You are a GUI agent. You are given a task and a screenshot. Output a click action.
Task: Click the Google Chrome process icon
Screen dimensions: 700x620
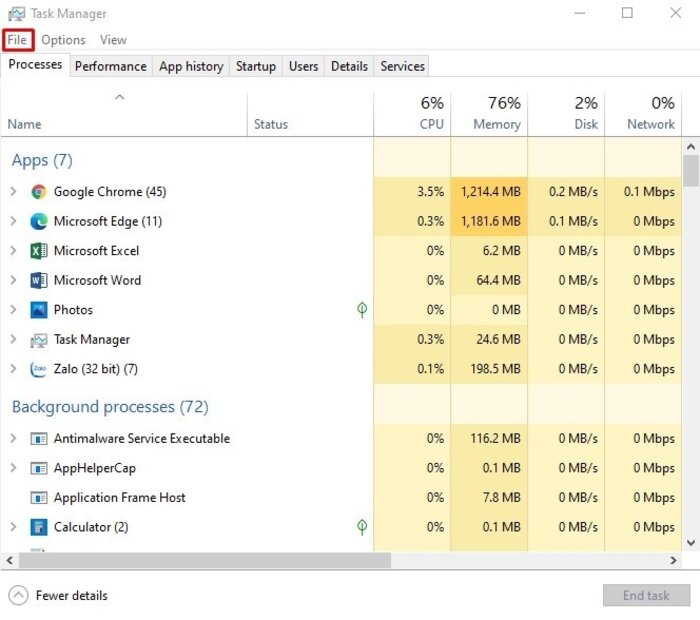pos(39,192)
